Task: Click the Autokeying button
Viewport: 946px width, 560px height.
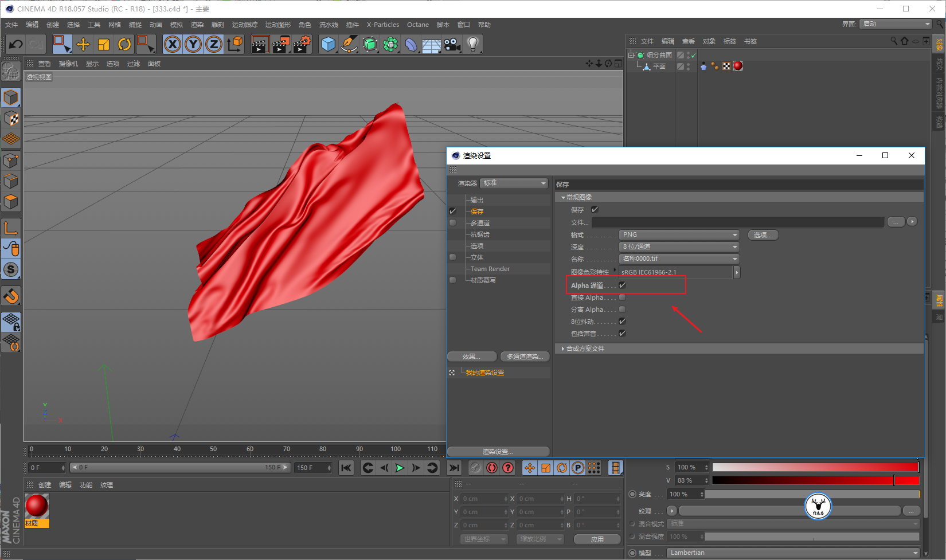Action: tap(492, 468)
